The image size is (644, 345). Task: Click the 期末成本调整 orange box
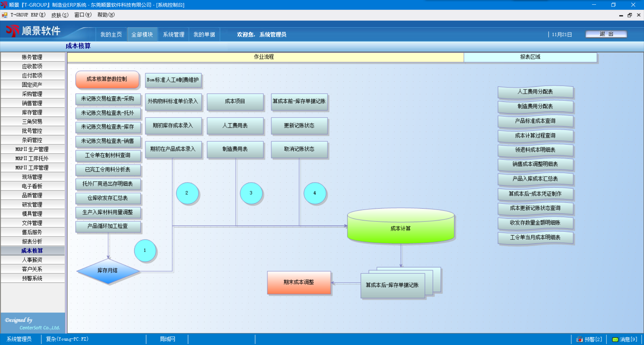pyautogui.click(x=299, y=282)
